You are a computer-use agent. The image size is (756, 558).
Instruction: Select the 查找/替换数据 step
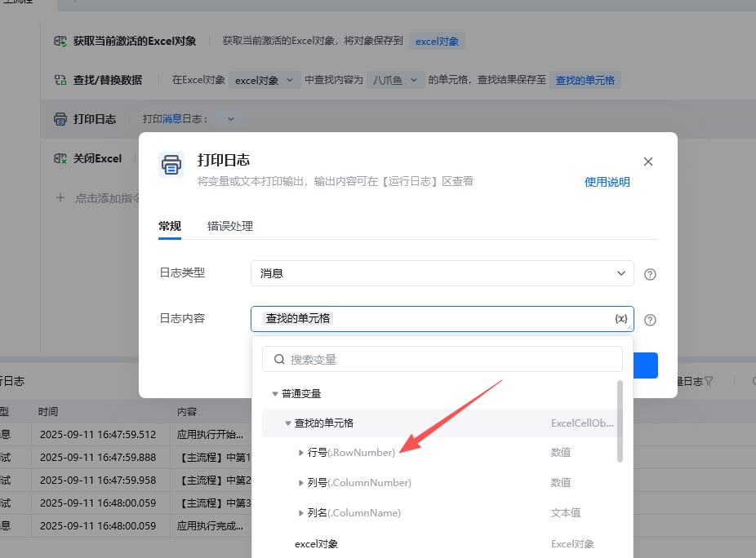click(108, 80)
